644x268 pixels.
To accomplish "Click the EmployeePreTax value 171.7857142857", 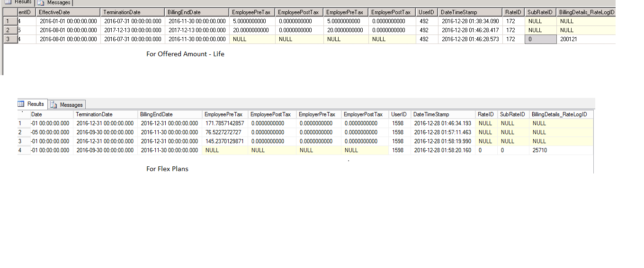I will pos(224,123).
